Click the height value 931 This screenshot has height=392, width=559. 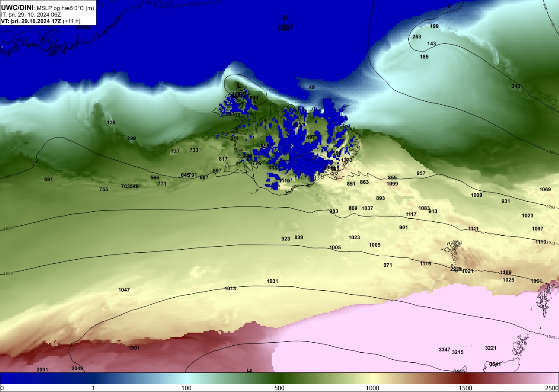click(506, 201)
